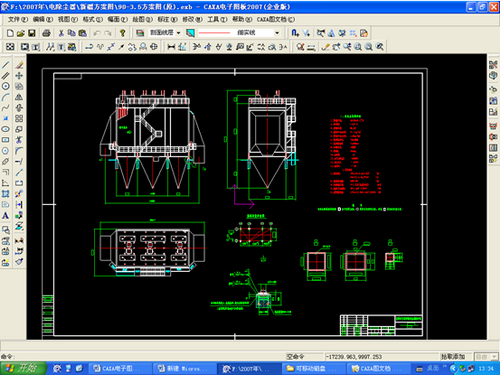Screen dimensions: 500x375
Task: Select the Line drawing tool
Action: point(6,65)
